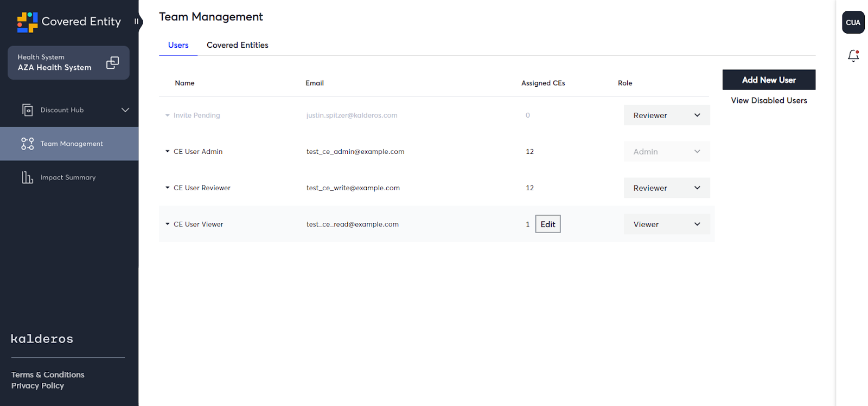
Task: Click the Discount Hub document icon
Action: click(28, 110)
